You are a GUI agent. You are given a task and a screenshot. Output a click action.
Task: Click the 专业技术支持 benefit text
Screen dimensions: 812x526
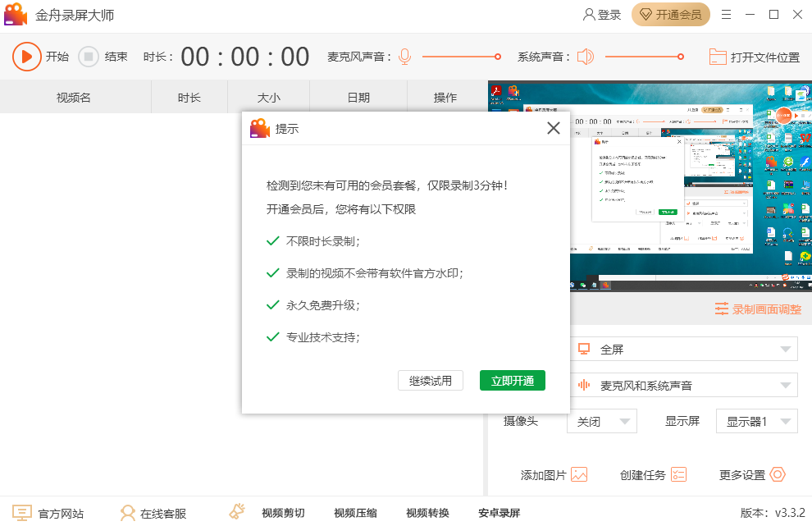(x=322, y=337)
